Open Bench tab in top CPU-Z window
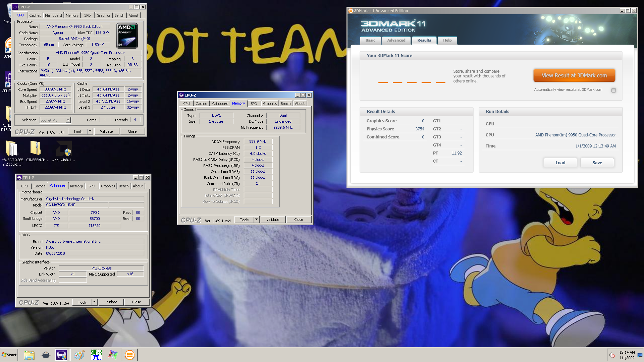This screenshot has width=644, height=362. coord(119,15)
